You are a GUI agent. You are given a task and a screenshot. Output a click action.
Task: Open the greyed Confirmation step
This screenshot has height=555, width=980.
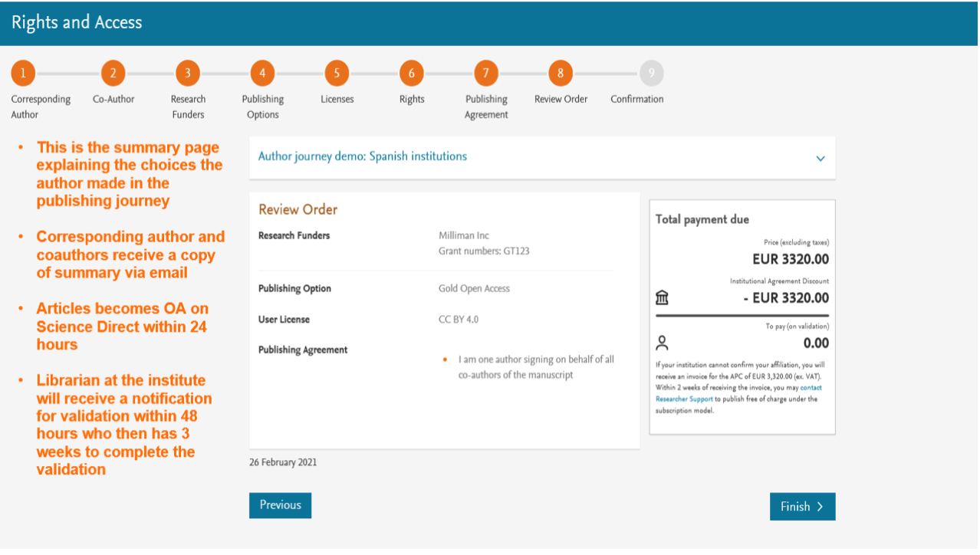pyautogui.click(x=651, y=72)
